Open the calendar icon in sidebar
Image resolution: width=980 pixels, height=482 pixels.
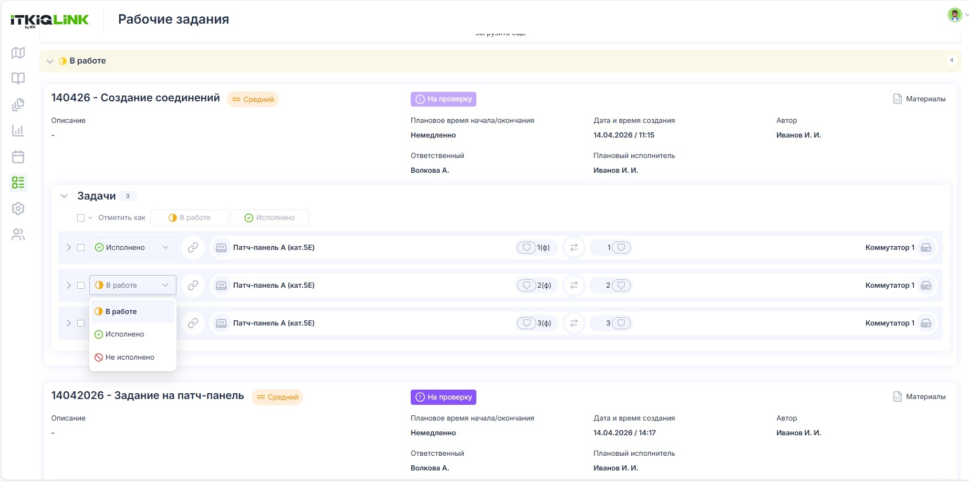click(18, 156)
